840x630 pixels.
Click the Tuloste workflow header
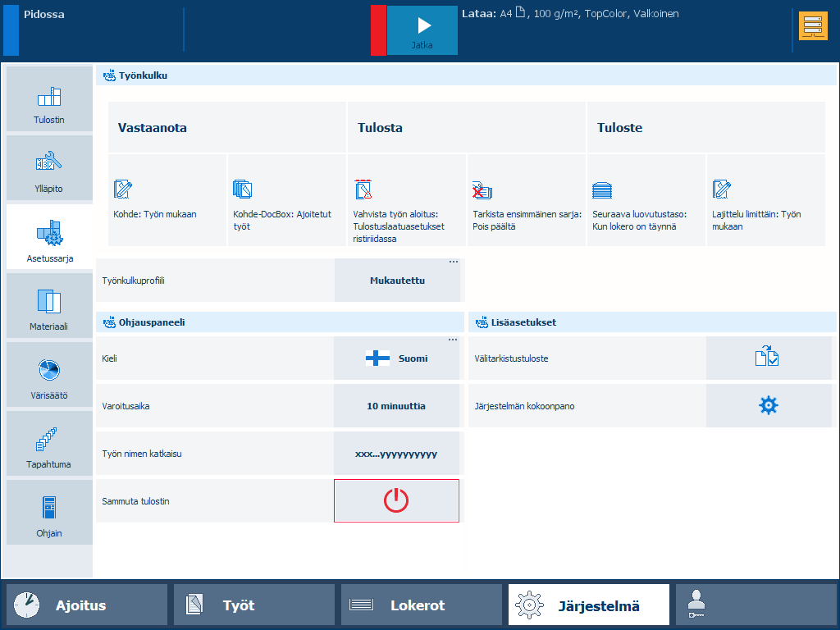click(x=706, y=127)
